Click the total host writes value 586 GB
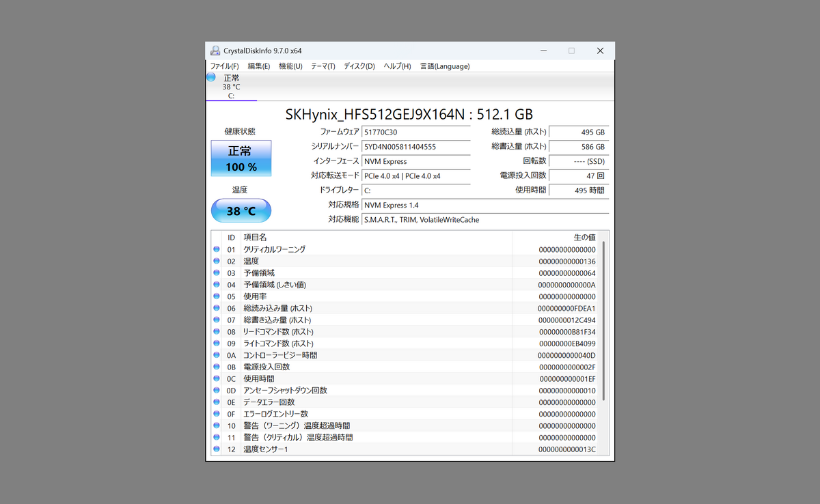Screen dimensions: 820x504 pos(579,147)
